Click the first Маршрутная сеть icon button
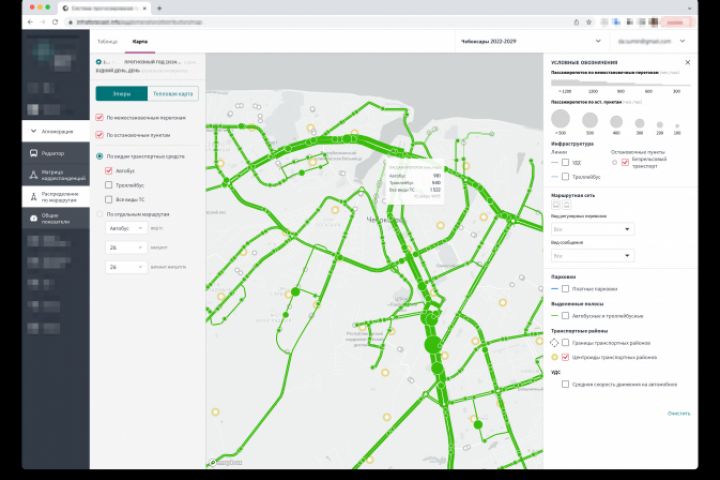The width and height of the screenshot is (720, 480). click(556, 204)
